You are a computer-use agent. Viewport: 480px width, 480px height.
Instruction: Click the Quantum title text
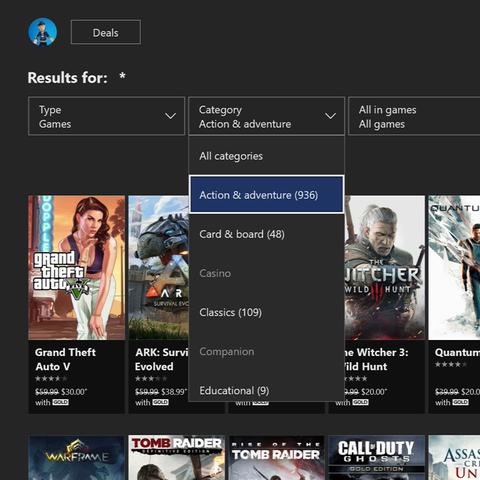(x=457, y=352)
